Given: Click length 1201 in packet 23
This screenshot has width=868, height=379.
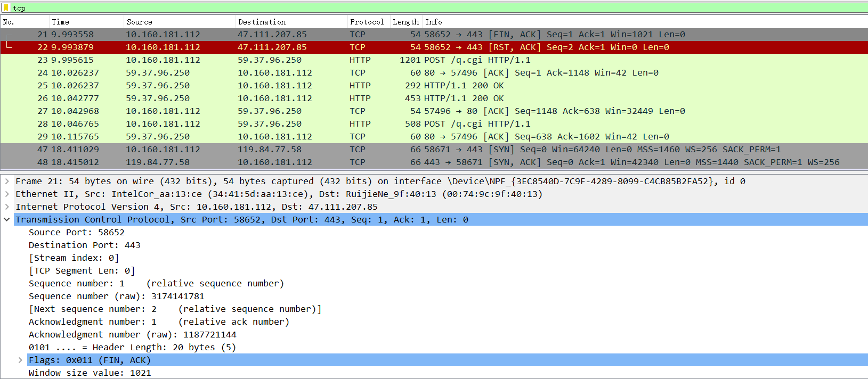Looking at the screenshot, I should pos(410,60).
